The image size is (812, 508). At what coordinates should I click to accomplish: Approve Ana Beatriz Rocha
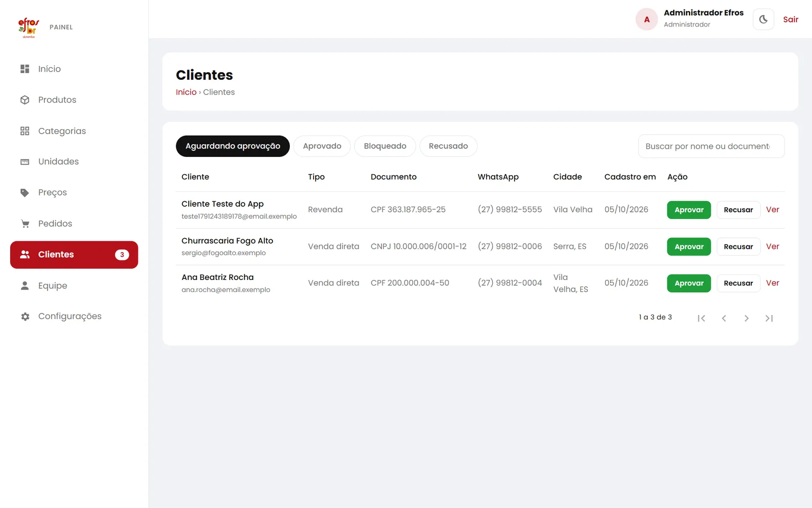(689, 283)
